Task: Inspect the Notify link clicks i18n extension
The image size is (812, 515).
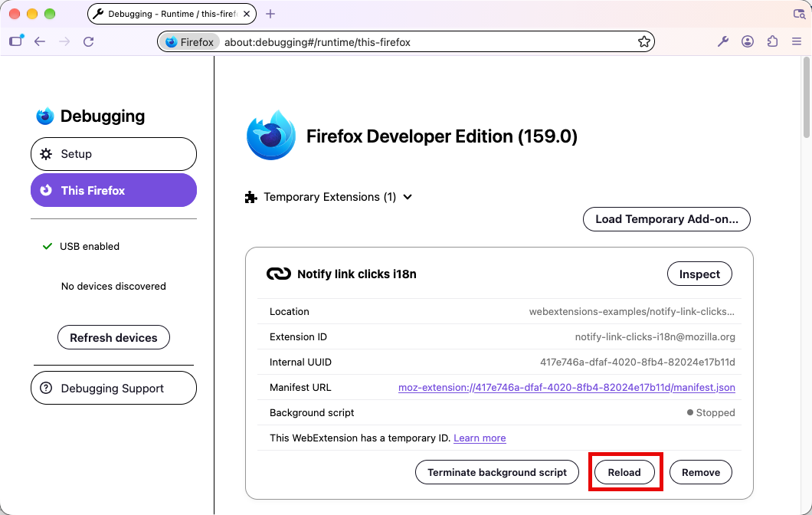Action: click(x=699, y=274)
